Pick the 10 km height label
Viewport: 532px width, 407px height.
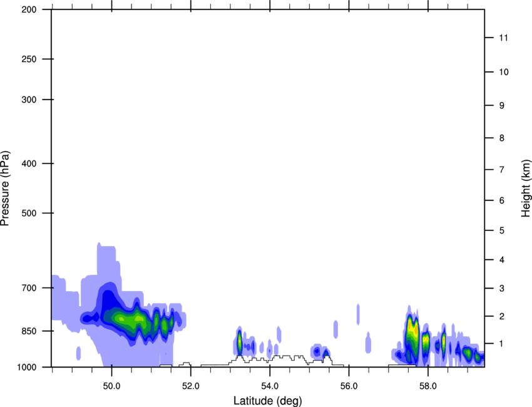tap(504, 72)
